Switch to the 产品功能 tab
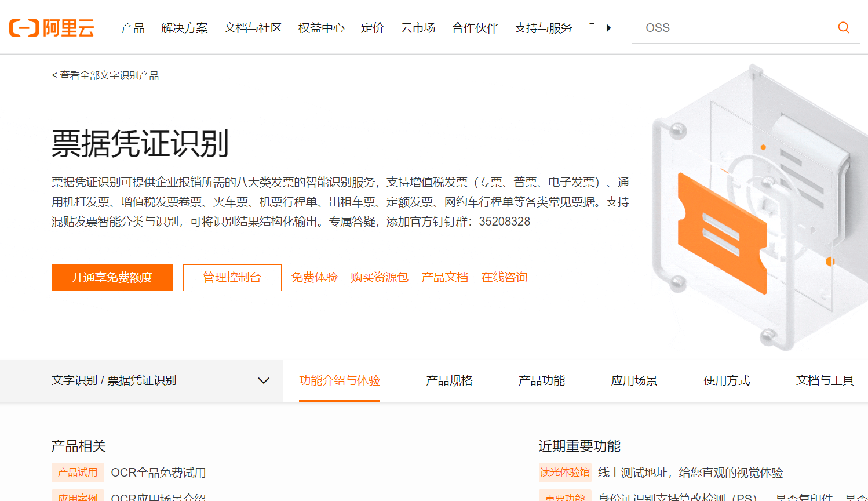868x501 pixels. (x=541, y=380)
